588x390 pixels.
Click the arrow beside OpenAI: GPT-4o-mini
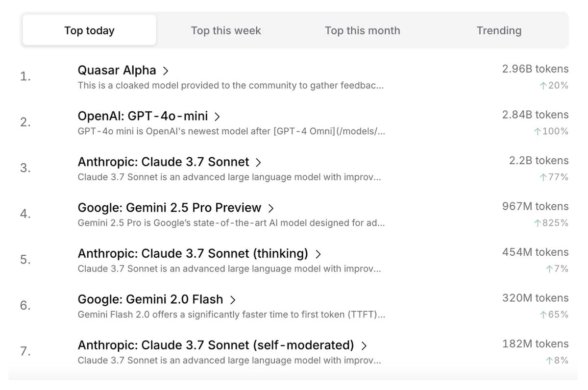pyautogui.click(x=217, y=117)
